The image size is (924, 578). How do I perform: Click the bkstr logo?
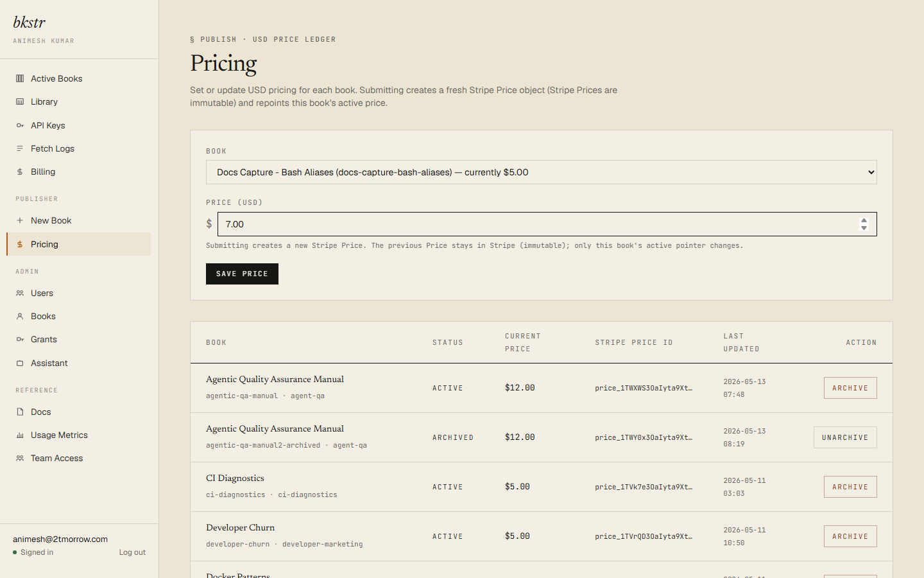click(x=30, y=22)
